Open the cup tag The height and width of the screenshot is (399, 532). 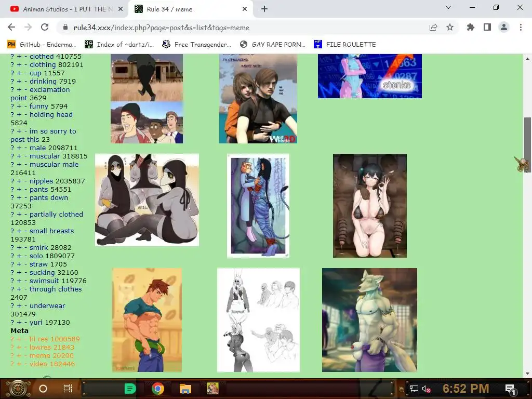(x=35, y=73)
